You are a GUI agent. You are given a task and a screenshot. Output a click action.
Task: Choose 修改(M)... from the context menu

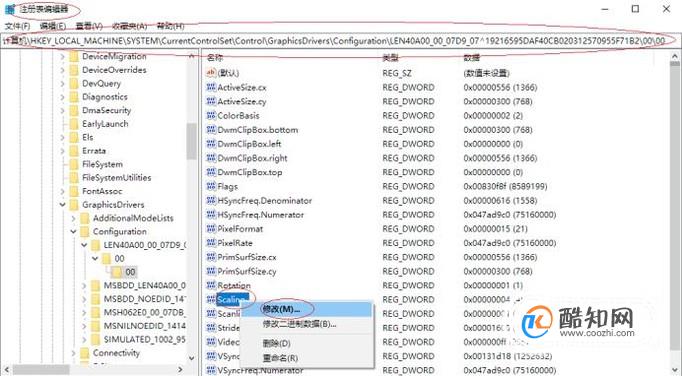[307, 309]
